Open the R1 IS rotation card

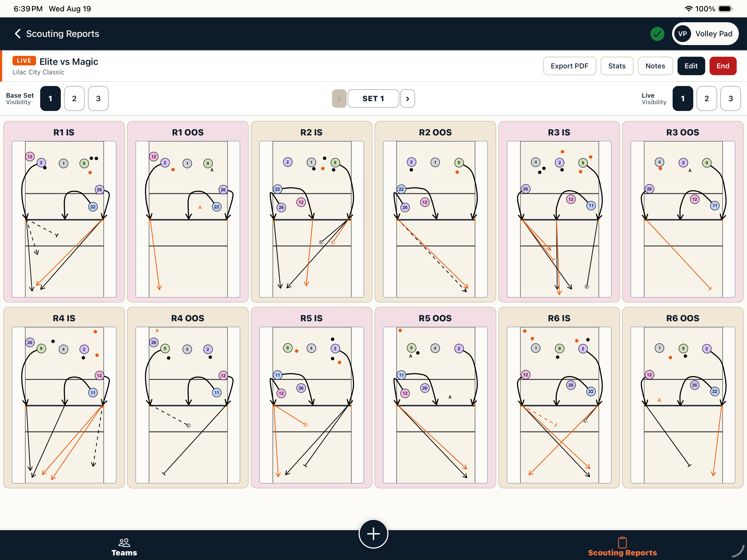click(x=64, y=212)
